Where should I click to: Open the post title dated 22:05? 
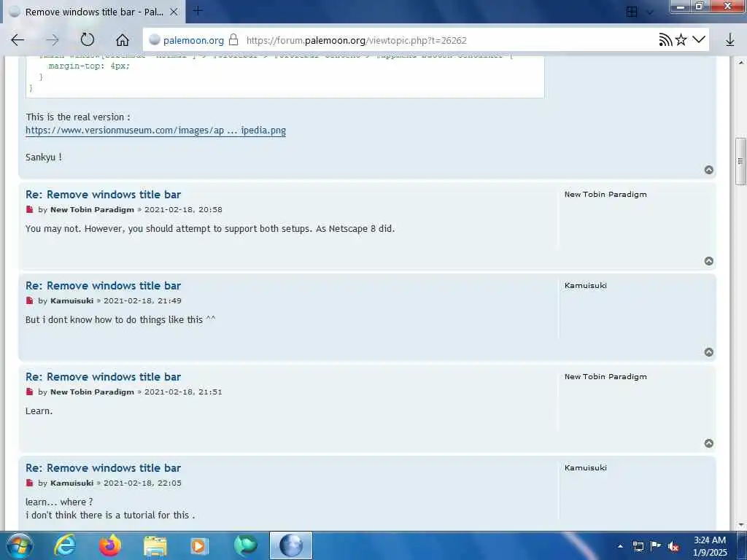pyautogui.click(x=104, y=467)
